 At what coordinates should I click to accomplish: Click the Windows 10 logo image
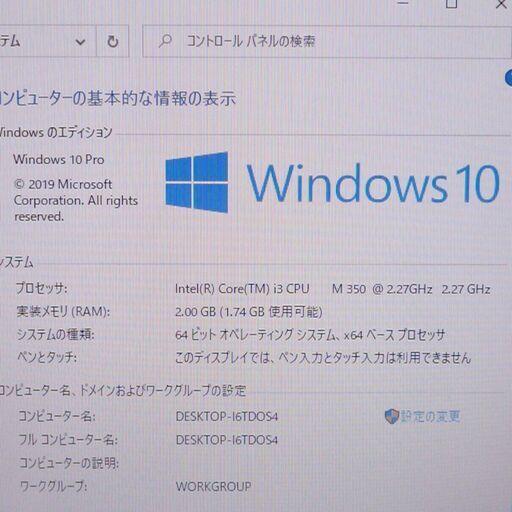pyautogui.click(x=332, y=183)
